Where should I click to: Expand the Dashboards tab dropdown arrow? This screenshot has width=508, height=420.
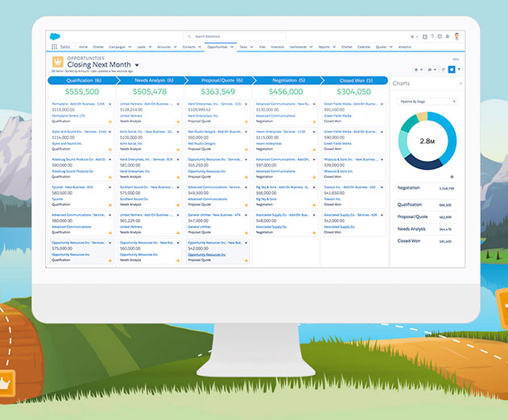point(311,47)
